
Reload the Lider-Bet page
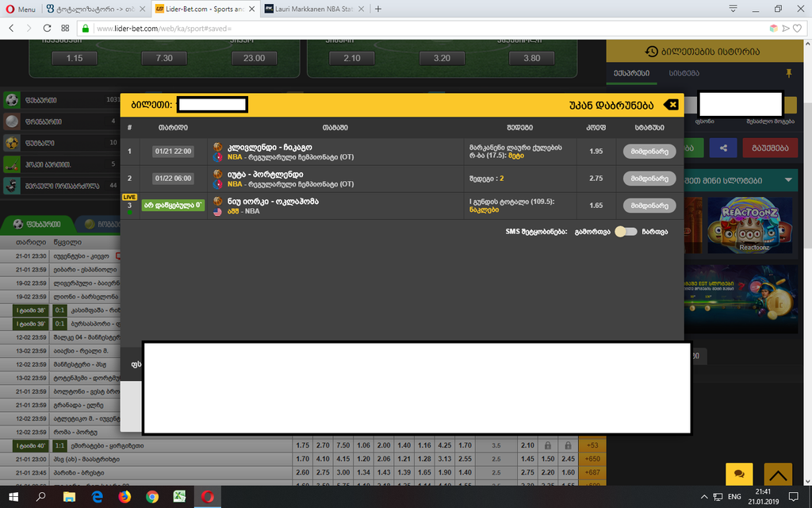tap(47, 29)
